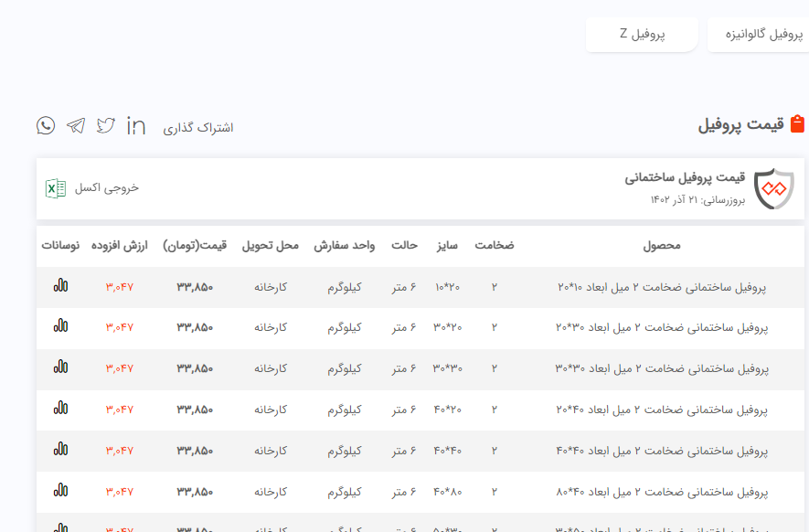Share page via LinkedIn icon
The height and width of the screenshot is (532, 809).
[136, 126]
